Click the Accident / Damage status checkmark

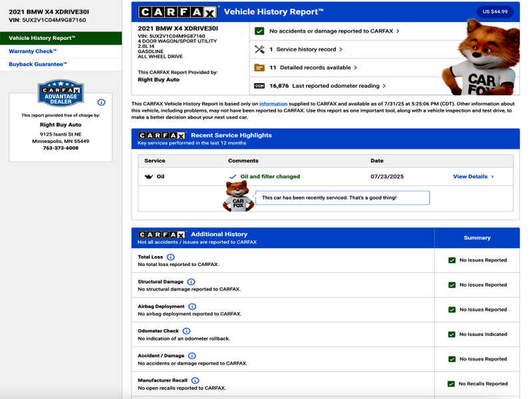pos(452,359)
